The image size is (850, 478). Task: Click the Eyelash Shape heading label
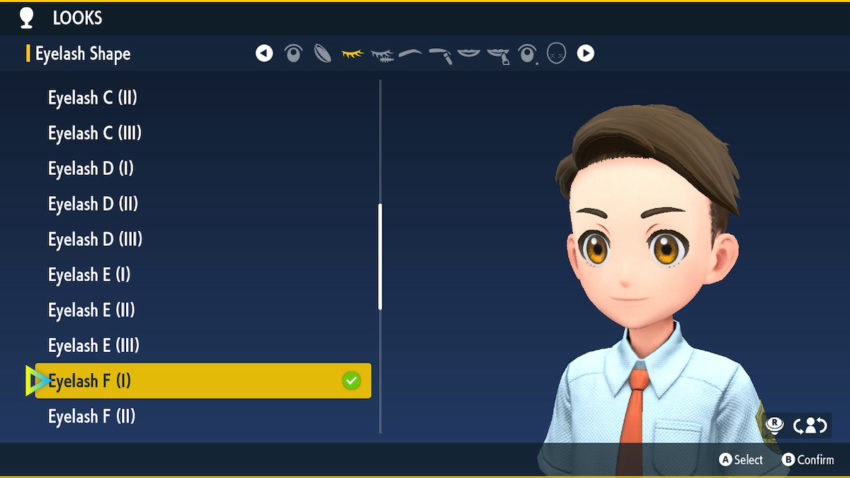click(x=83, y=54)
